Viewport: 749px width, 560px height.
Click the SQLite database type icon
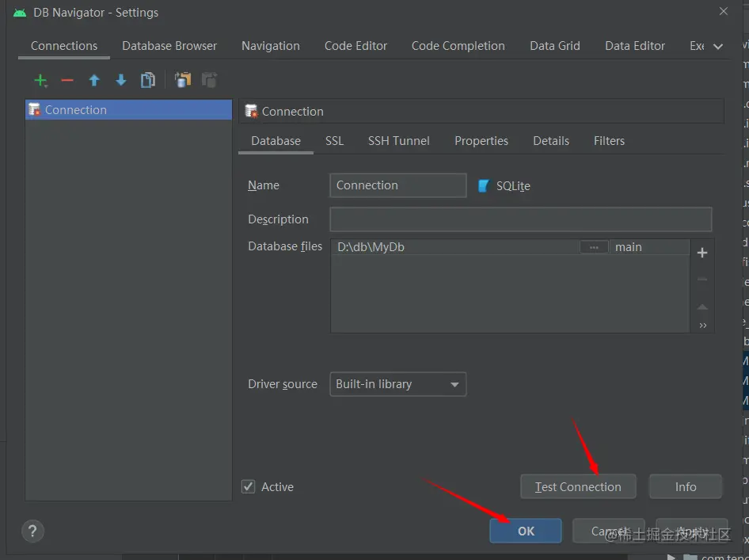tap(484, 186)
